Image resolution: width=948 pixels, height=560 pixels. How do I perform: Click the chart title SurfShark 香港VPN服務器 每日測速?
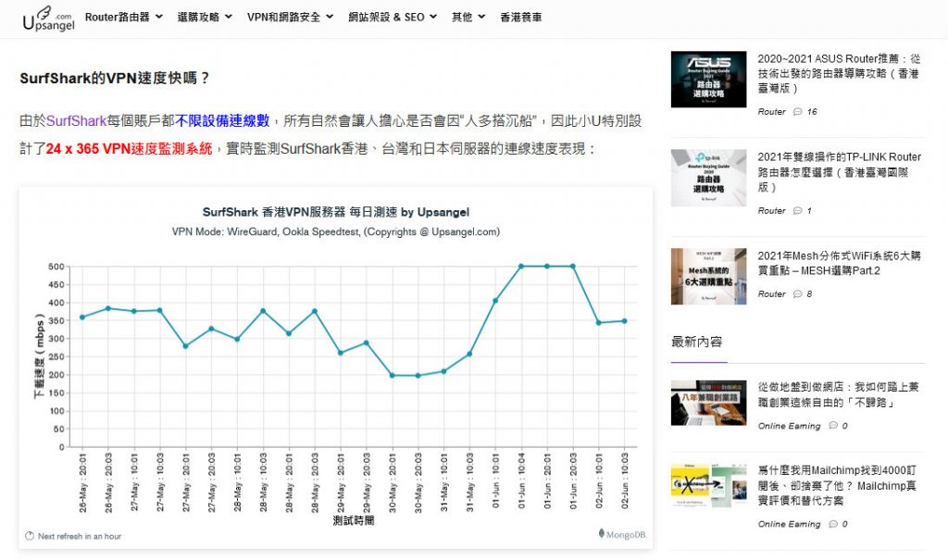point(335,212)
